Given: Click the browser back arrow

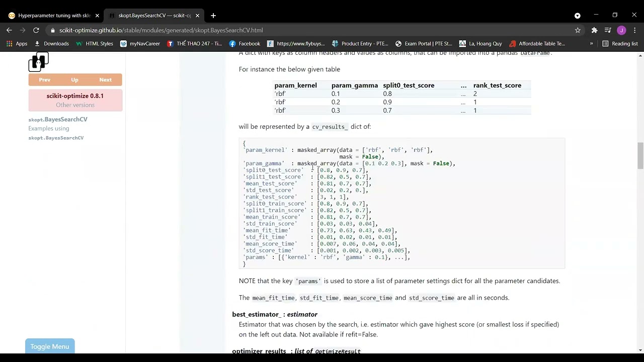Looking at the screenshot, I should click(9, 30).
